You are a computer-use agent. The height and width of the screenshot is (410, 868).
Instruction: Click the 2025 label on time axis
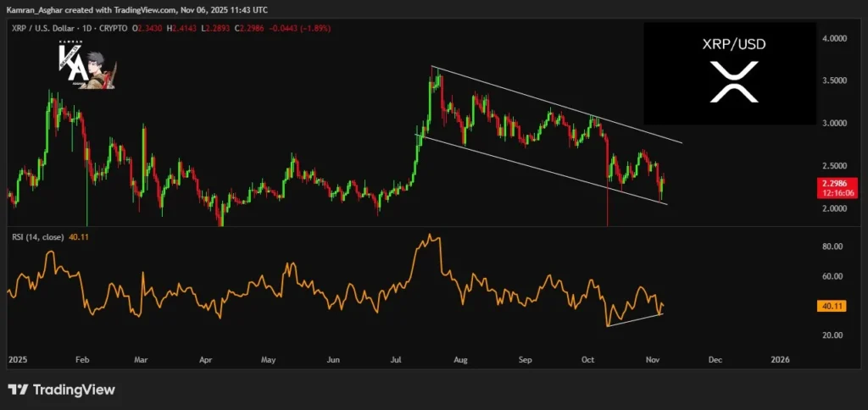click(x=18, y=360)
